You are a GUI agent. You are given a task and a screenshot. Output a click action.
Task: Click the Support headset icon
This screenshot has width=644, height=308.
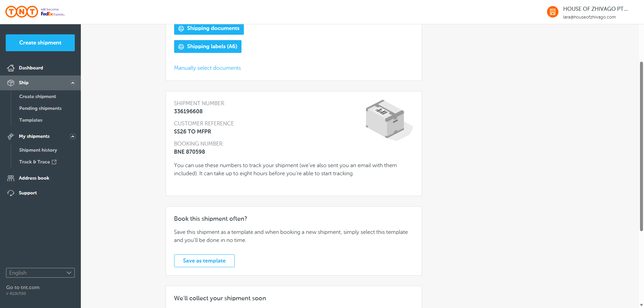pyautogui.click(x=11, y=193)
